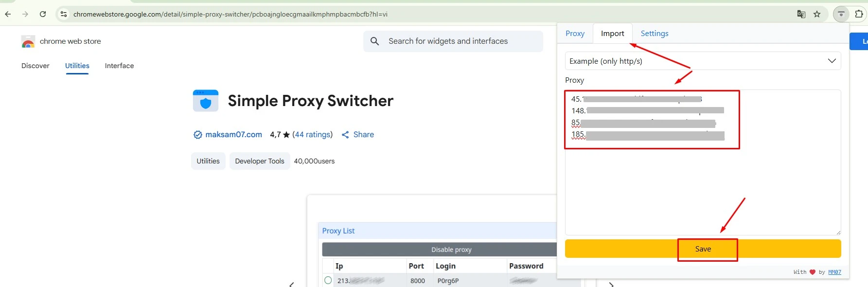Image resolution: width=868 pixels, height=287 pixels.
Task: Click the verified publisher badge icon
Action: pos(198,135)
